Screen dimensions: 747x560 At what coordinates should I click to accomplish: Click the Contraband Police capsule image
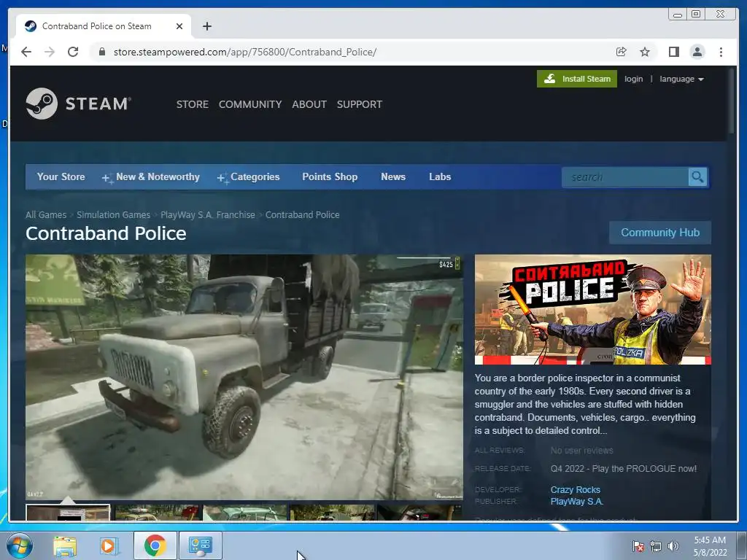592,309
